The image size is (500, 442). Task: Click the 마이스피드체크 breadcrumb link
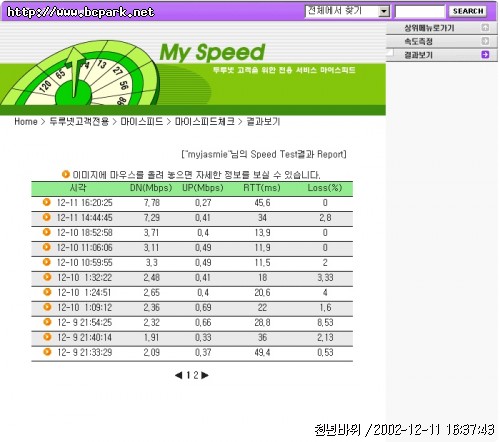[x=205, y=121]
